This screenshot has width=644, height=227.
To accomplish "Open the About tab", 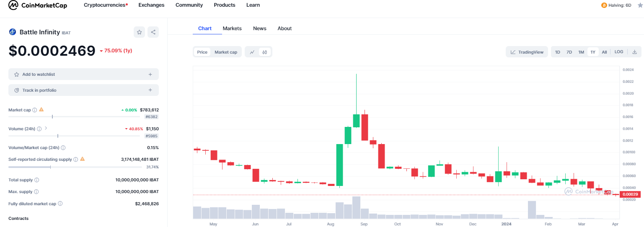I will coord(284,28).
